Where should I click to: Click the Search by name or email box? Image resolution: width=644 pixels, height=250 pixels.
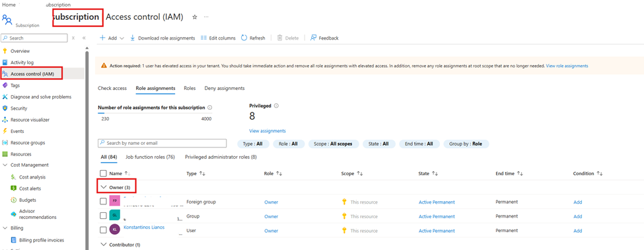tap(162, 143)
